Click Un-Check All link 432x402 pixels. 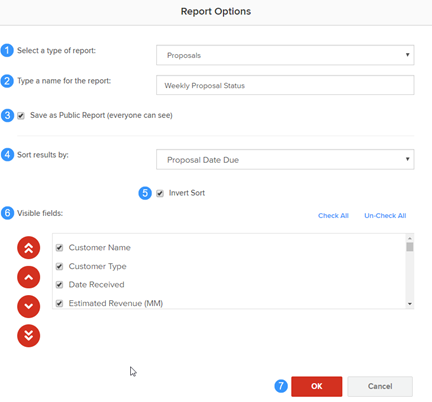pyautogui.click(x=385, y=216)
